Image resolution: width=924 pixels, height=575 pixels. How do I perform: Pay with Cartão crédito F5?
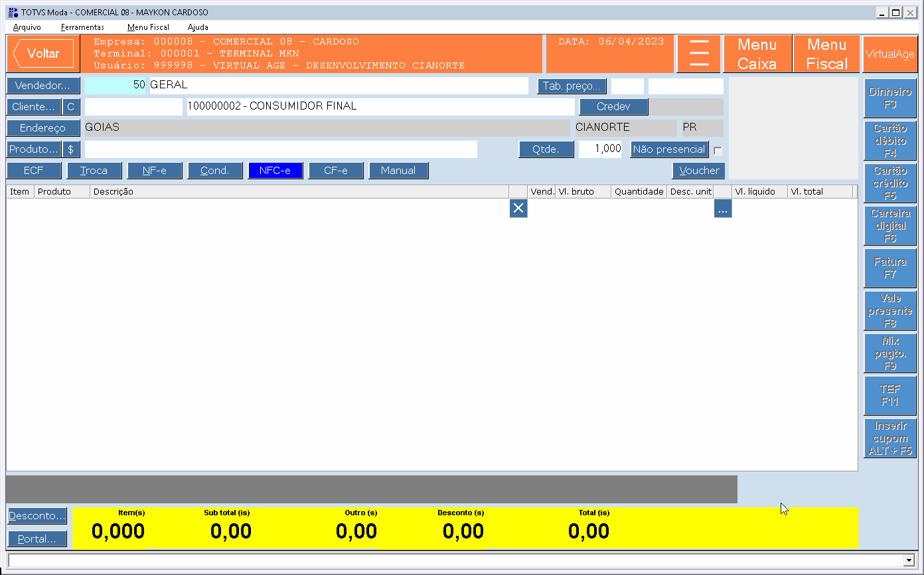coord(890,183)
